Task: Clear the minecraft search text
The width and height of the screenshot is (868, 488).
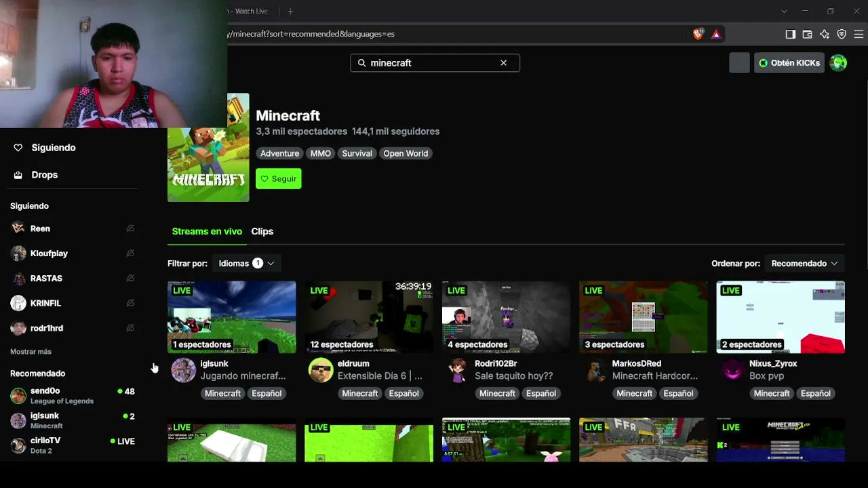Action: [503, 63]
